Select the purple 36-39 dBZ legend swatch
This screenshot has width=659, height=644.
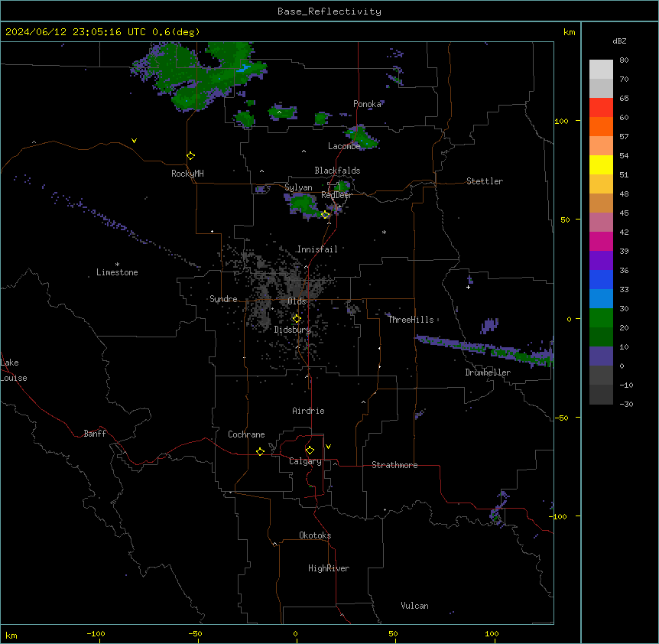pyautogui.click(x=601, y=261)
